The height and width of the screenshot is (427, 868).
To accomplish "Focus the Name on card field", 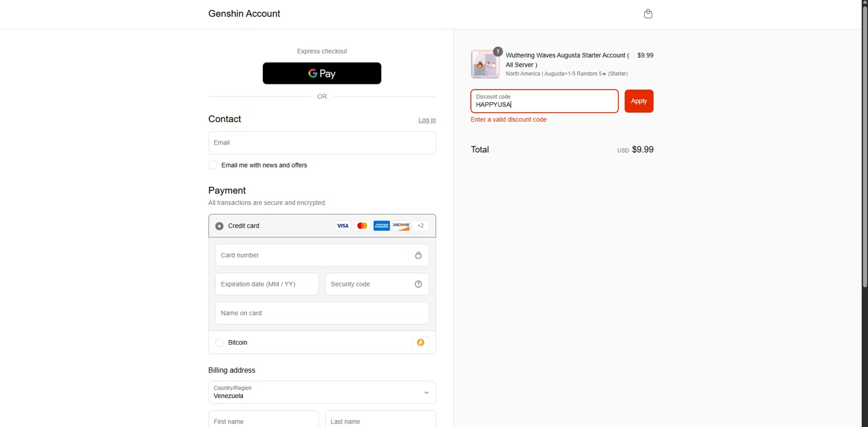I will [x=322, y=313].
